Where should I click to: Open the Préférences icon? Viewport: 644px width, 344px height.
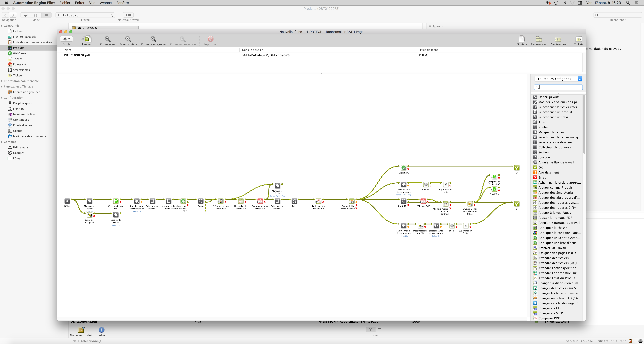coord(558,39)
